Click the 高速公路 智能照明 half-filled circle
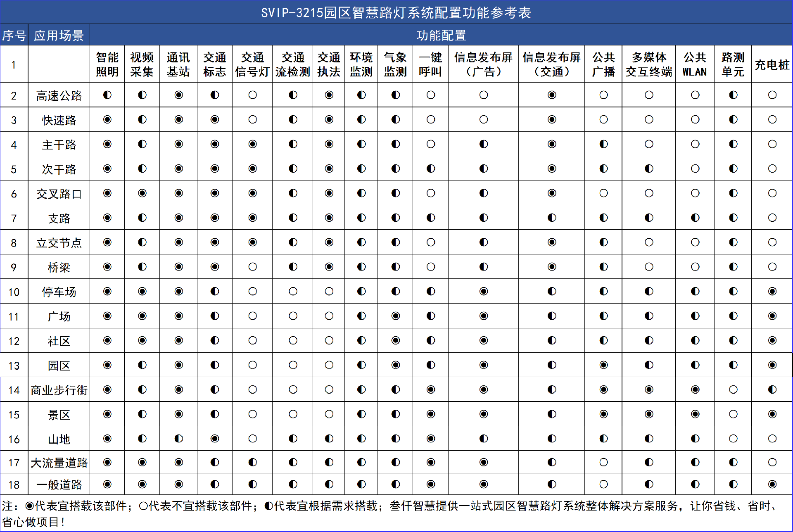The image size is (793, 532). 107,95
